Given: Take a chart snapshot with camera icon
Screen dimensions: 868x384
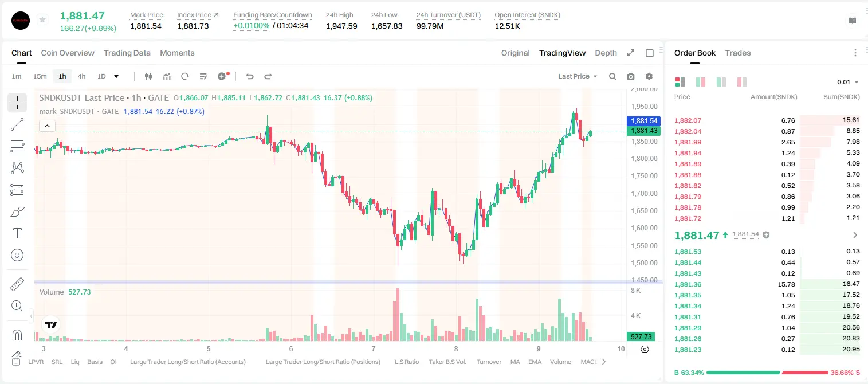Looking at the screenshot, I should pyautogui.click(x=631, y=76).
